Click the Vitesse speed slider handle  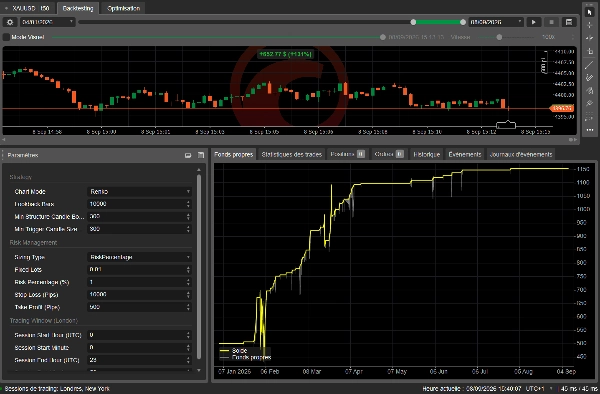(x=499, y=37)
